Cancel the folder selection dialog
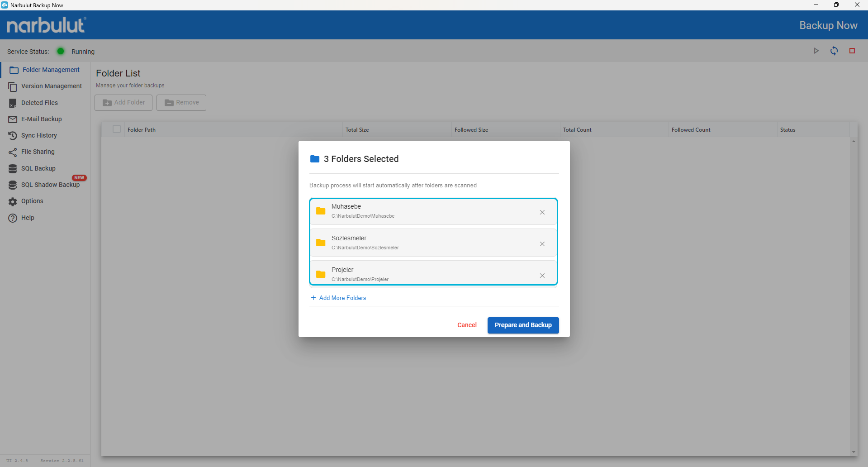 467,325
